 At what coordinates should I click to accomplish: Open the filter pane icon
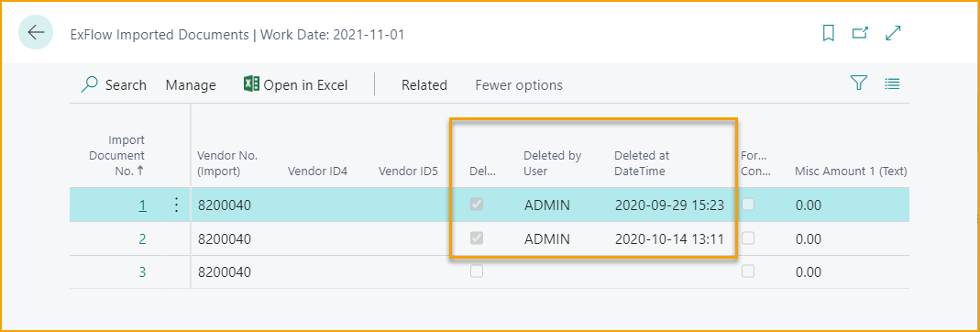859,83
